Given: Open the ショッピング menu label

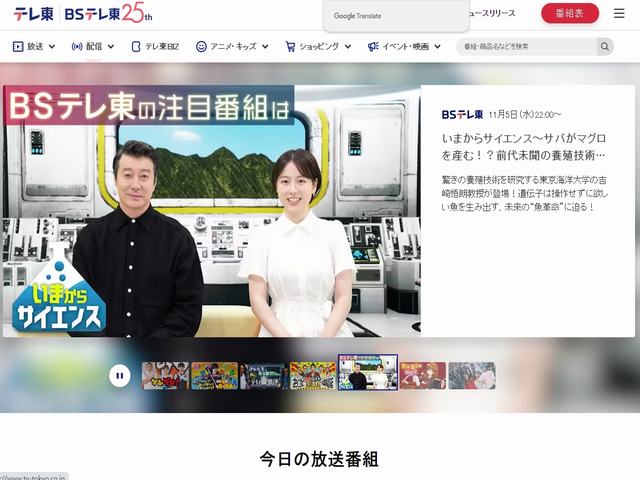Looking at the screenshot, I should click(x=319, y=47).
